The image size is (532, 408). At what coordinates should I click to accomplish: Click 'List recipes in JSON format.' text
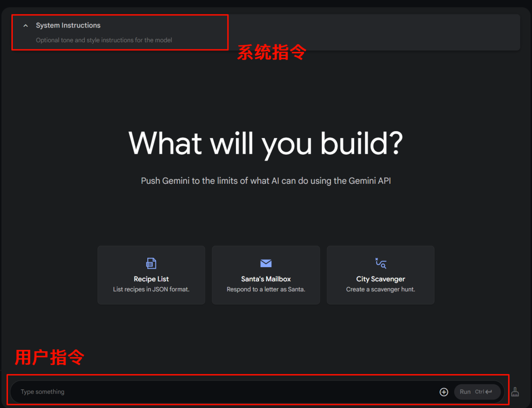pyautogui.click(x=151, y=289)
